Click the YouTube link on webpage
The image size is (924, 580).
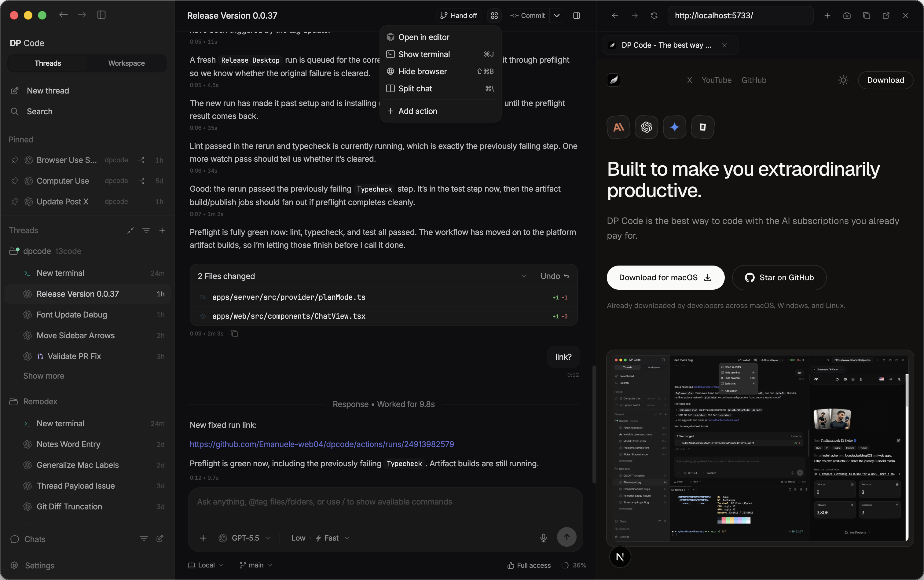click(x=716, y=80)
